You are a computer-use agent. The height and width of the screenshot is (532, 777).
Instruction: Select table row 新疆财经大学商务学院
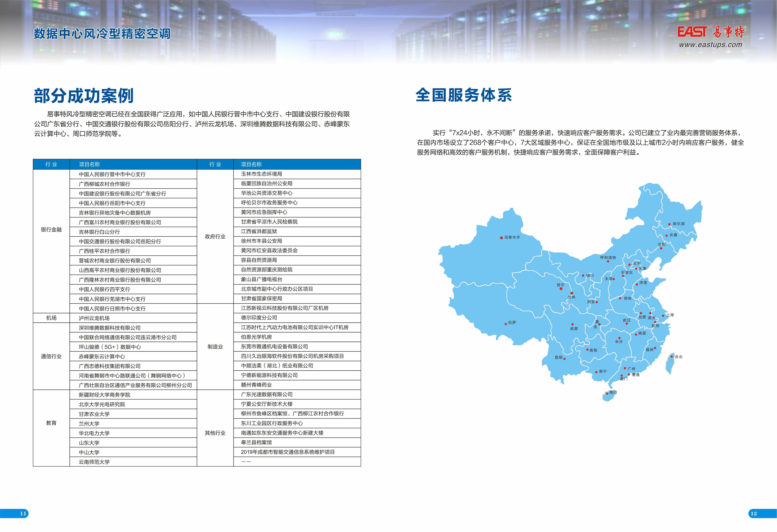[133, 395]
